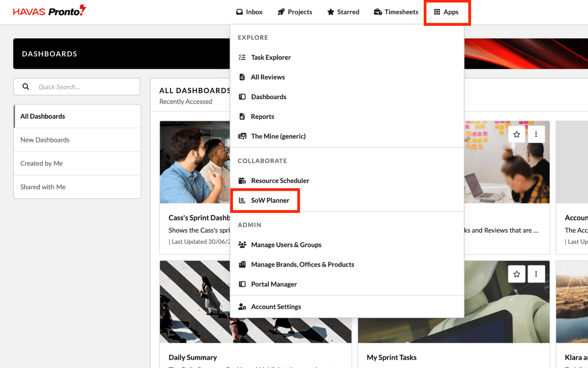Select Task Explorer from Apps menu
The width and height of the screenshot is (588, 368).
[347, 57]
